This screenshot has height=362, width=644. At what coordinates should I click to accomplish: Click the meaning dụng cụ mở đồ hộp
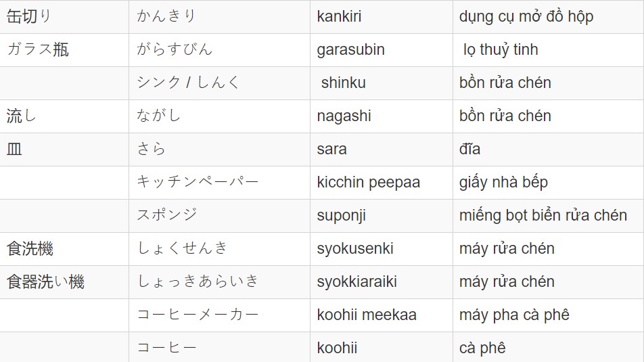pyautogui.click(x=526, y=17)
